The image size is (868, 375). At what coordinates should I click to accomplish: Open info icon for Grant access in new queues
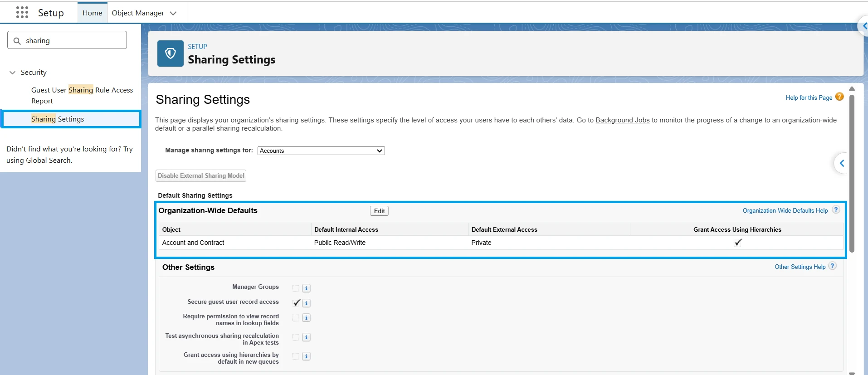point(306,356)
